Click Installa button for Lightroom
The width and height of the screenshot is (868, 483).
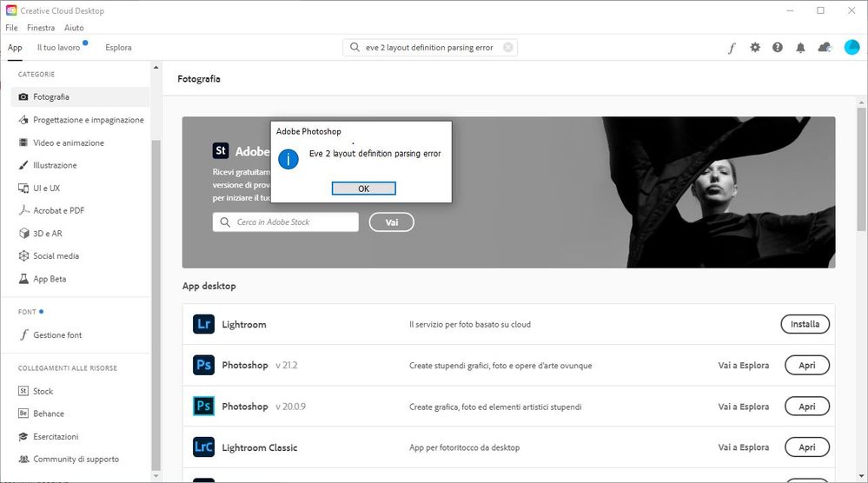[x=805, y=324]
